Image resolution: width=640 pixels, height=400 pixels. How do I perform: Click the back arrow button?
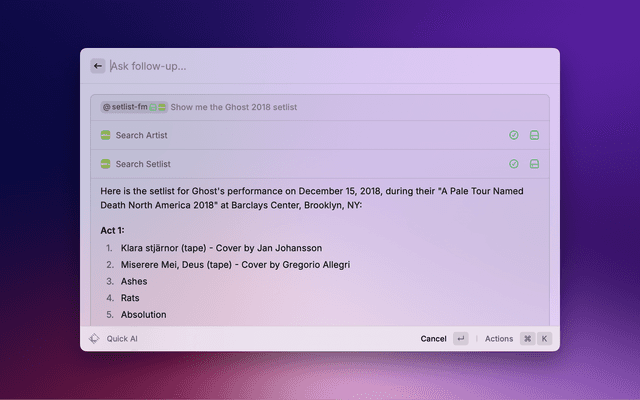coord(98,66)
